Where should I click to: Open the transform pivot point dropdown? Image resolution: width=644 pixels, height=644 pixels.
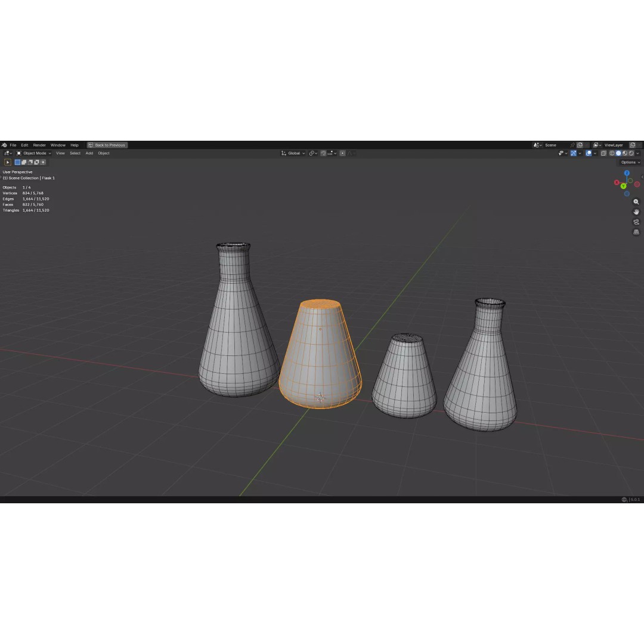pyautogui.click(x=313, y=153)
